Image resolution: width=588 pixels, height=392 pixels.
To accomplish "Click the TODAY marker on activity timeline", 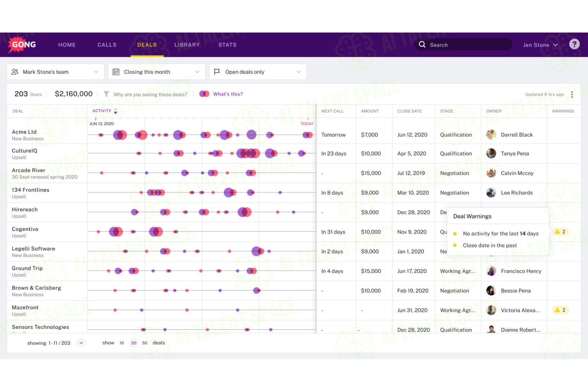I will [307, 123].
